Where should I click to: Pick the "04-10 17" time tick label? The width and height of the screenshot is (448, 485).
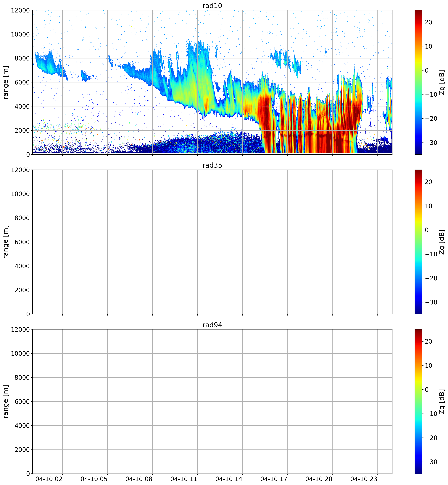(274, 479)
